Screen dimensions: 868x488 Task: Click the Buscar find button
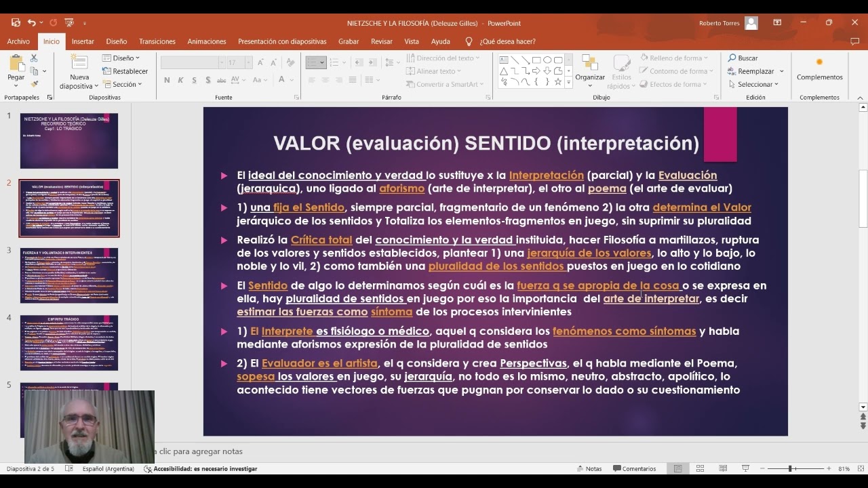tap(743, 58)
